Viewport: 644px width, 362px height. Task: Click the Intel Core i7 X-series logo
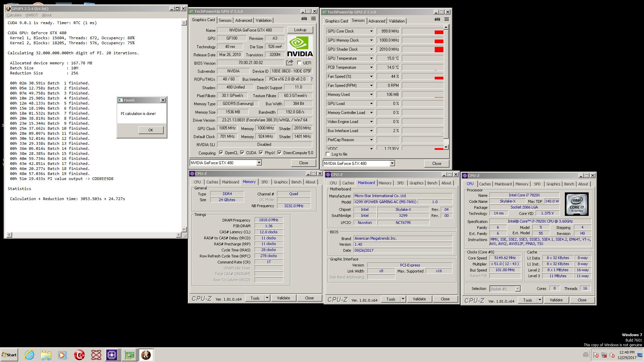coord(577,204)
